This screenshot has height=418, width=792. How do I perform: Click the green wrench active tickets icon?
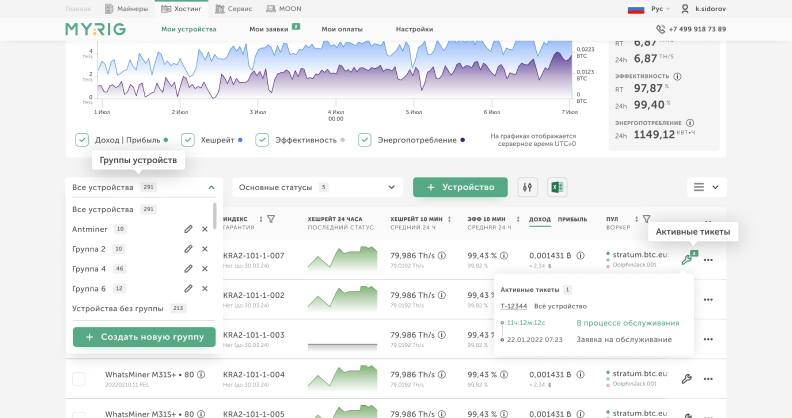point(687,259)
